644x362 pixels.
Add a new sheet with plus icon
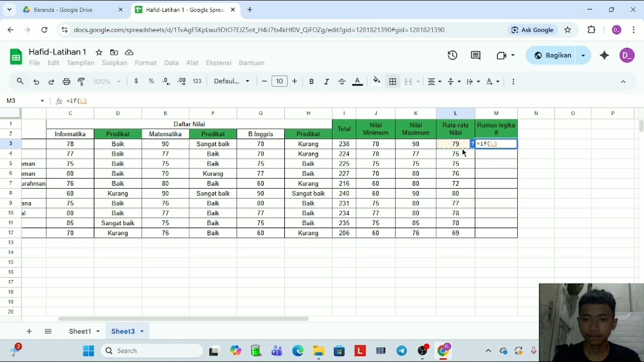29,331
